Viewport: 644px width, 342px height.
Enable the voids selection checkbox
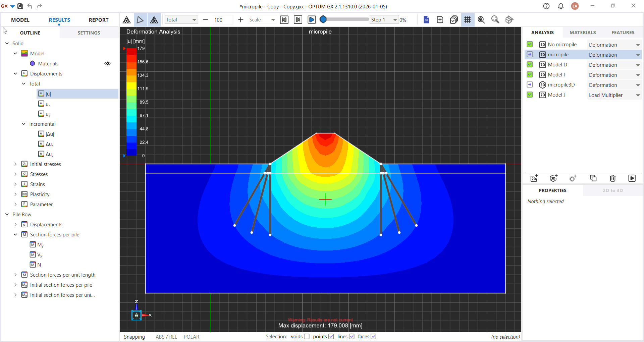[307, 337]
